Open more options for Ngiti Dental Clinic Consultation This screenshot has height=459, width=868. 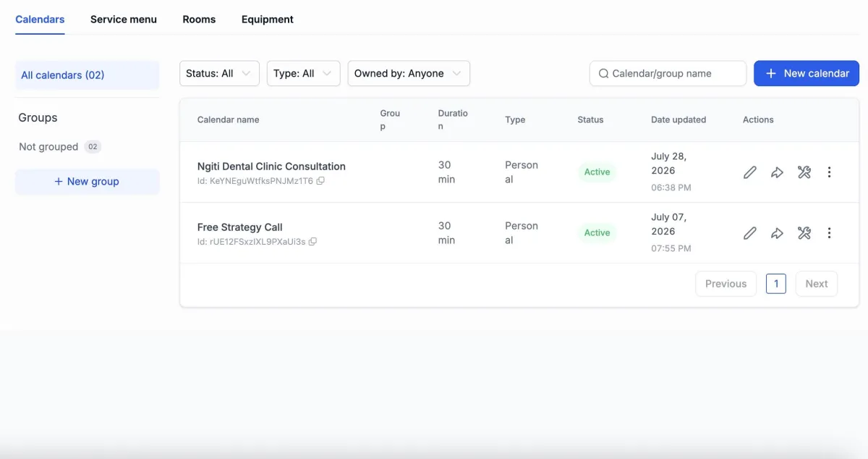[829, 172]
